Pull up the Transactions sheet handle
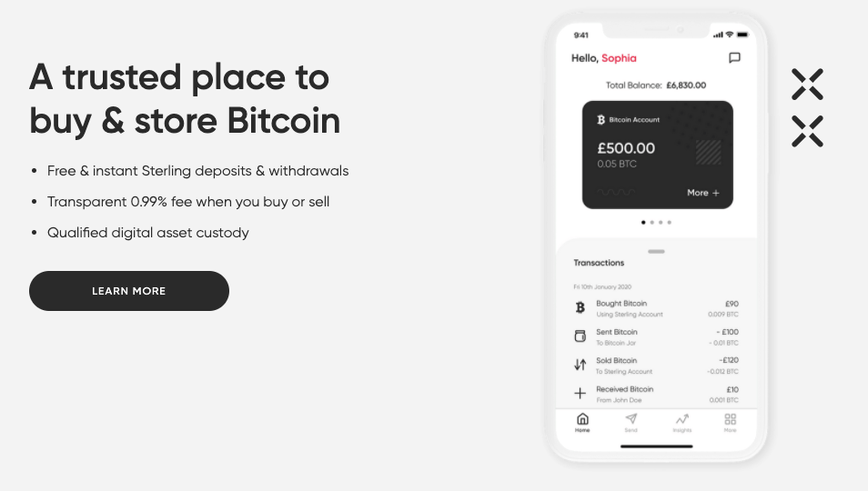Image resolution: width=868 pixels, height=491 pixels. click(x=656, y=252)
